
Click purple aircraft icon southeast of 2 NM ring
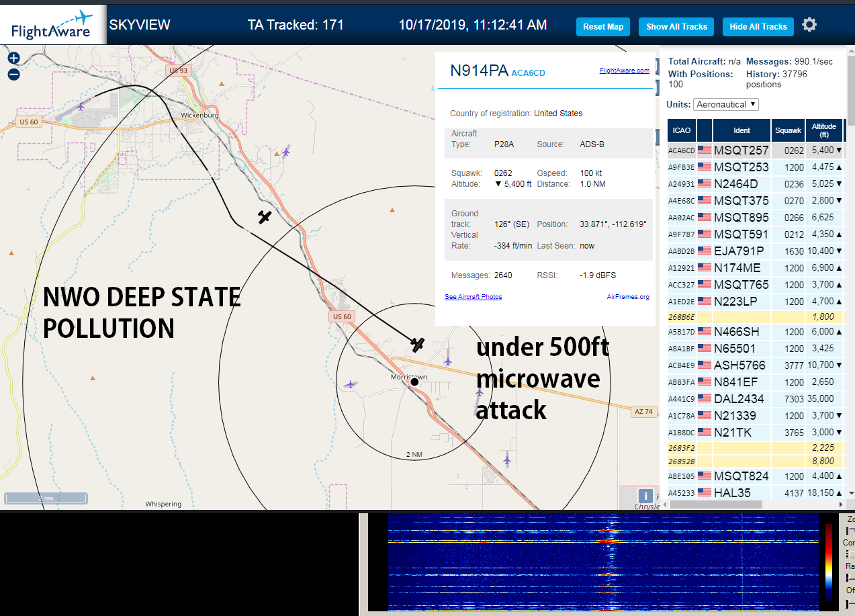tap(506, 460)
